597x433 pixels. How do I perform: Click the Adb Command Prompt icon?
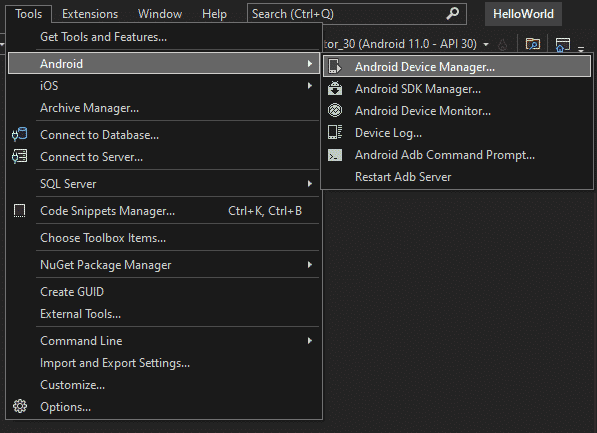335,155
